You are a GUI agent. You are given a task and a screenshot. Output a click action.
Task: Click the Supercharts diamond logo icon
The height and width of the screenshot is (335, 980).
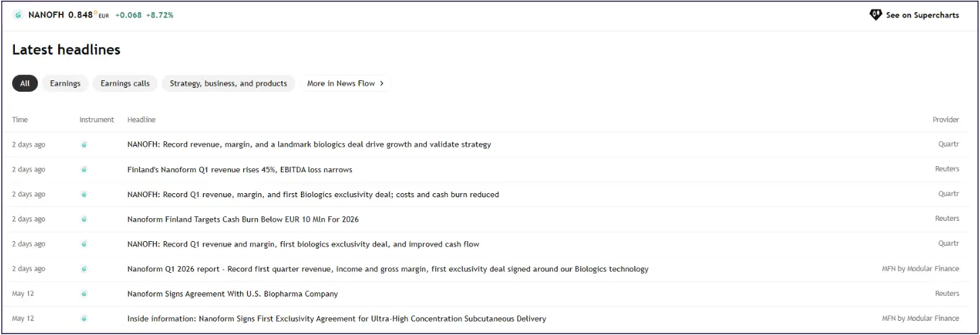pos(875,15)
